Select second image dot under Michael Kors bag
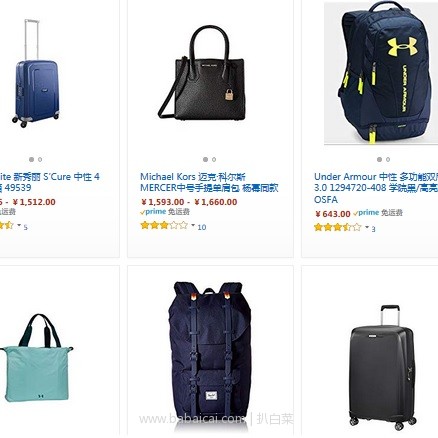 tap(214, 160)
